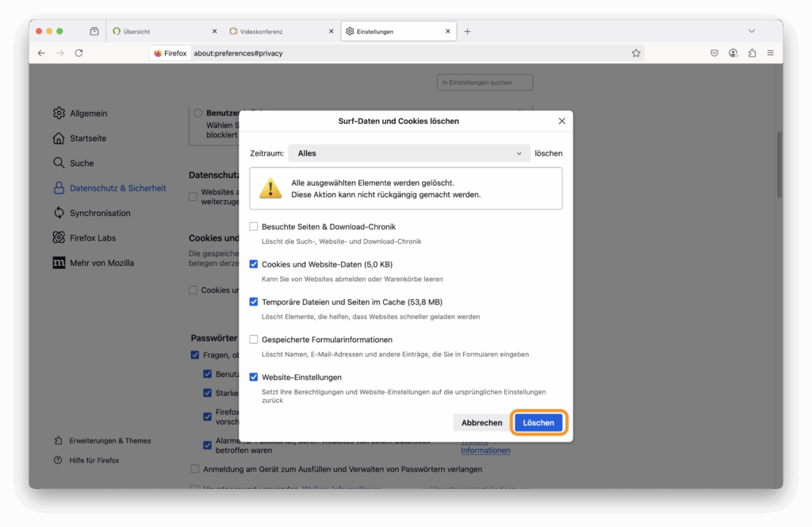Close the Einstellungen tab

point(448,32)
